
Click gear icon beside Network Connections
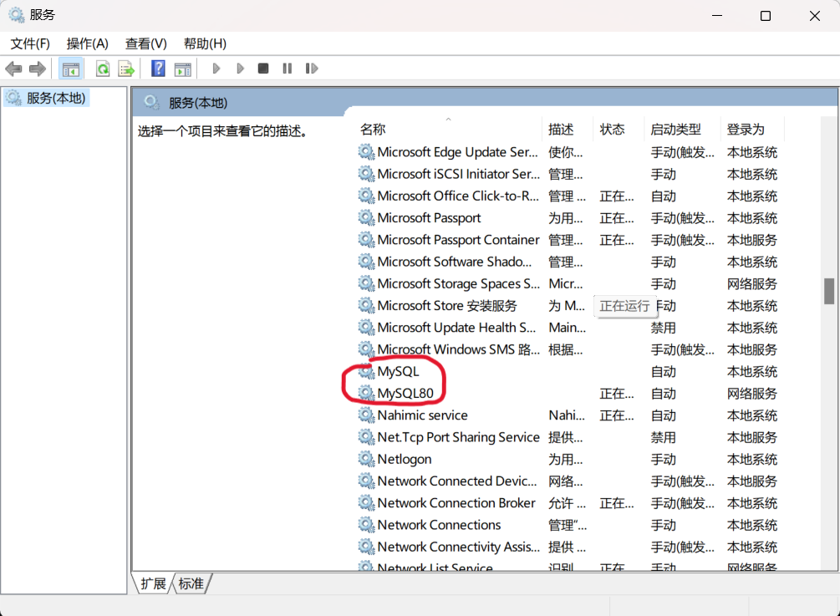[x=366, y=526]
